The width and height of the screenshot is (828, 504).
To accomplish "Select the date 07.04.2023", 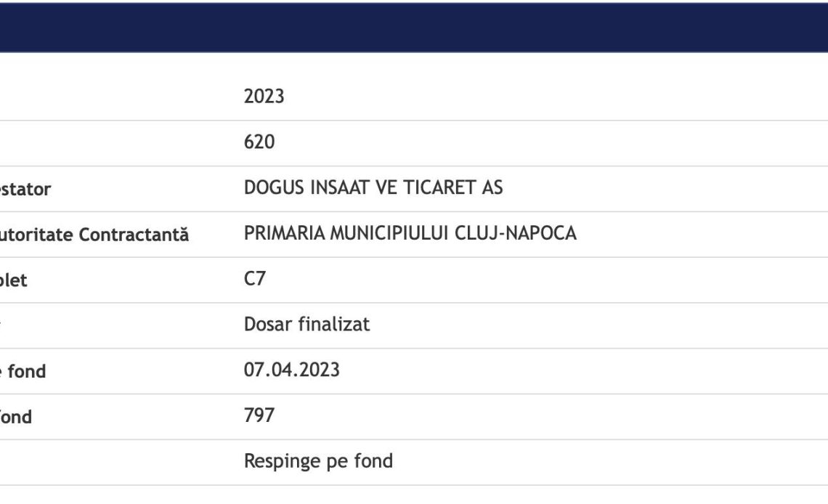I will tap(291, 370).
